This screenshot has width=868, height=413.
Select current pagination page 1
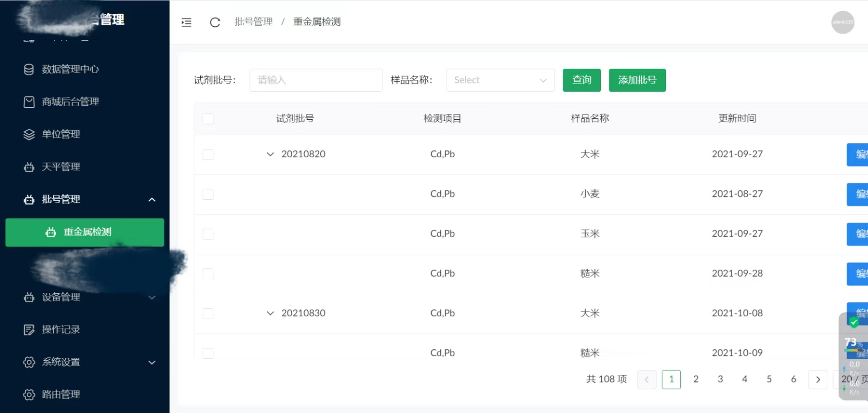click(x=671, y=379)
